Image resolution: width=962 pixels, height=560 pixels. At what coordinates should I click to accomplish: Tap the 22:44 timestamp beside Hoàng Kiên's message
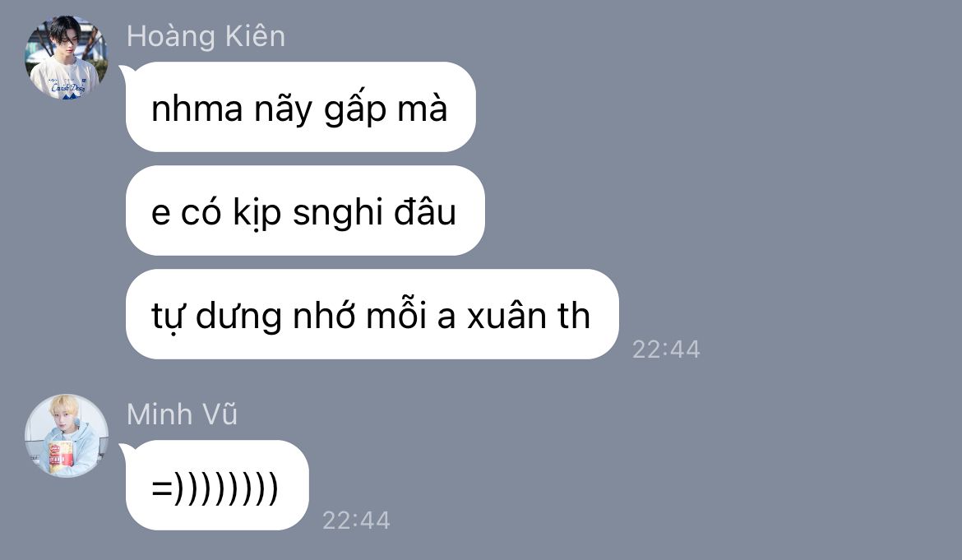click(x=666, y=349)
